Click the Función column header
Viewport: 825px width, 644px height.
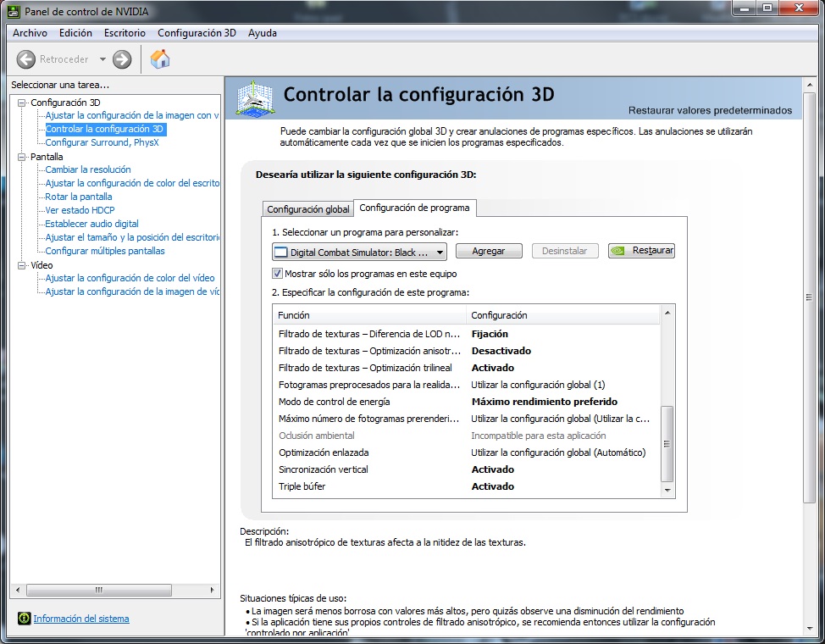coord(369,315)
